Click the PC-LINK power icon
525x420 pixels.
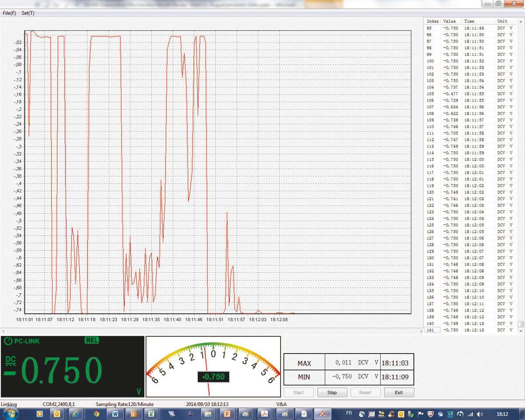[x=8, y=341]
